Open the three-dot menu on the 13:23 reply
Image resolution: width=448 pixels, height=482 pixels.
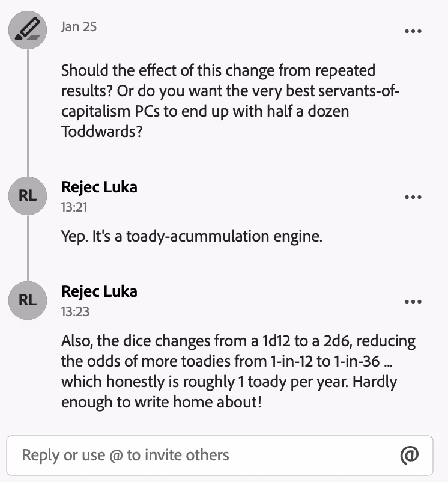(413, 302)
